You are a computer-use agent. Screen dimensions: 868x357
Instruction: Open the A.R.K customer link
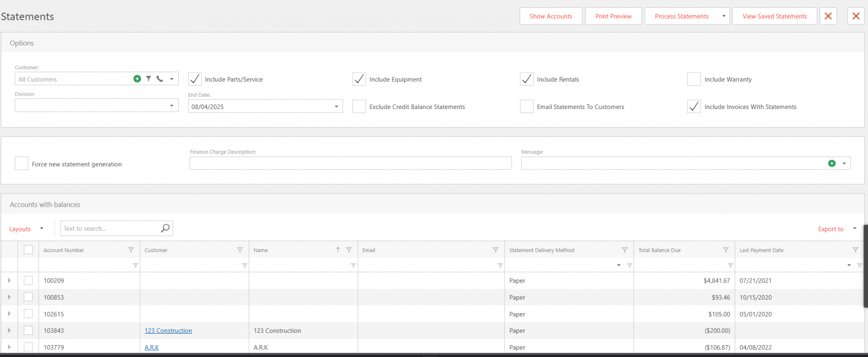click(x=152, y=347)
